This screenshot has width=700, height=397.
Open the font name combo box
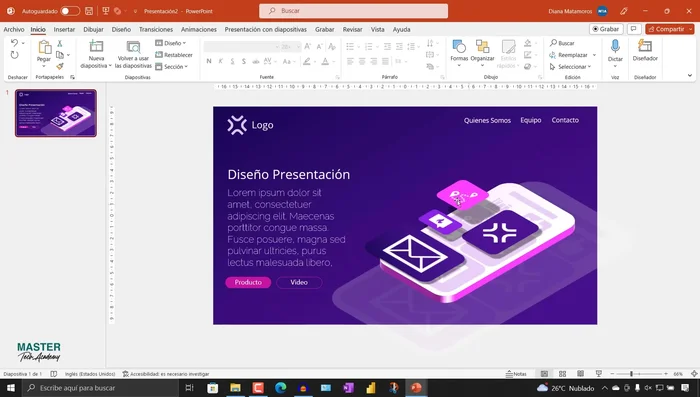(x=242, y=46)
